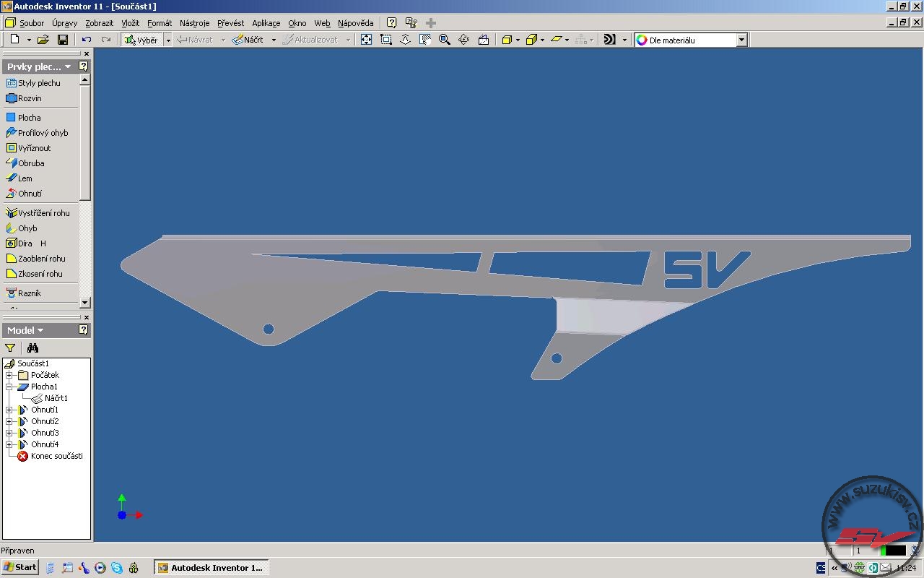Open the Dle materiálu color style dropdown
This screenshot has height=578, width=924.
(x=741, y=40)
